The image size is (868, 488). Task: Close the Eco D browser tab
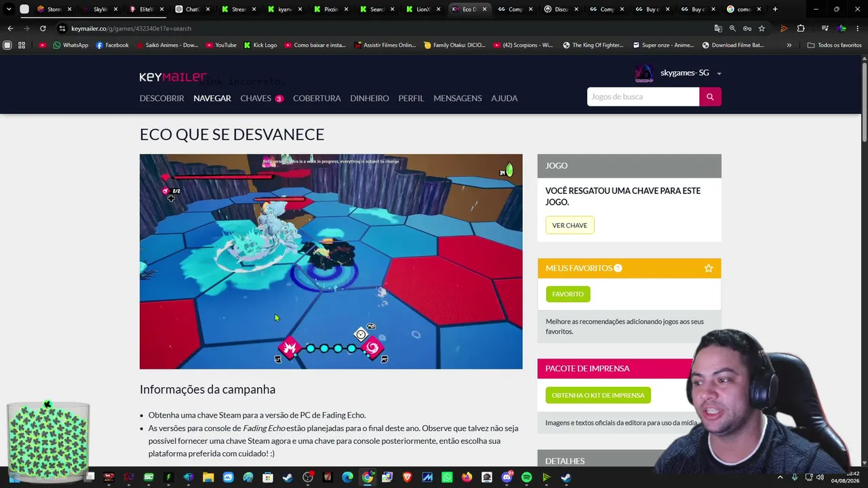coord(484,9)
